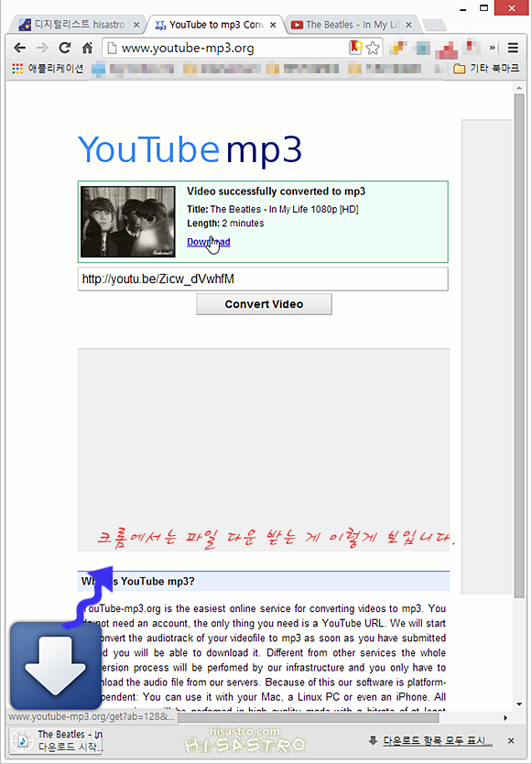This screenshot has width=532, height=764.
Task: Click the YouTube favicon on the Beatles tab
Action: click(x=296, y=25)
